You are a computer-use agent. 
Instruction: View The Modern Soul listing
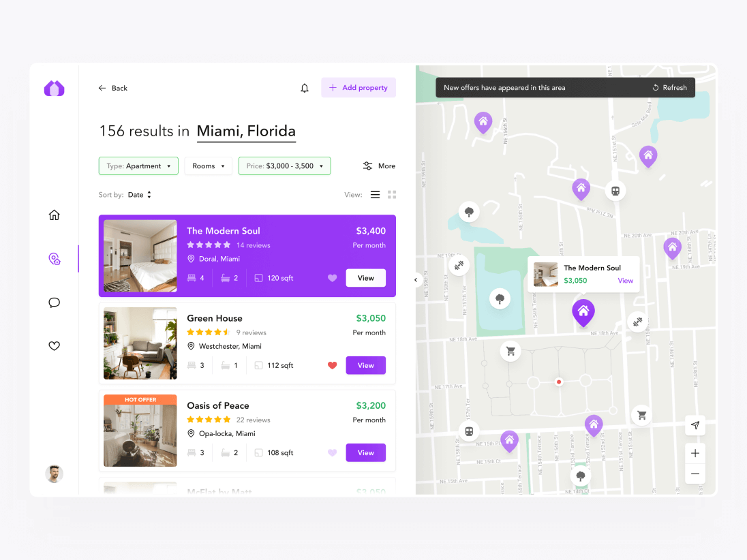click(x=366, y=278)
